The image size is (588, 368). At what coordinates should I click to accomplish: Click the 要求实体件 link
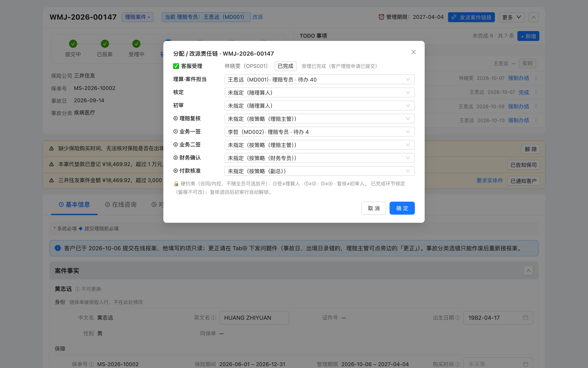pyautogui.click(x=489, y=180)
